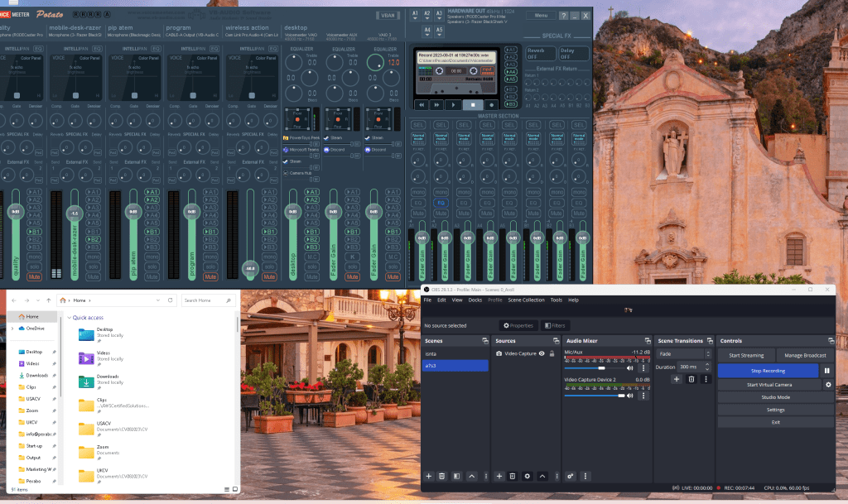Fast-forward the Voicemeeter cassette recorder
848x504 pixels.
click(436, 105)
